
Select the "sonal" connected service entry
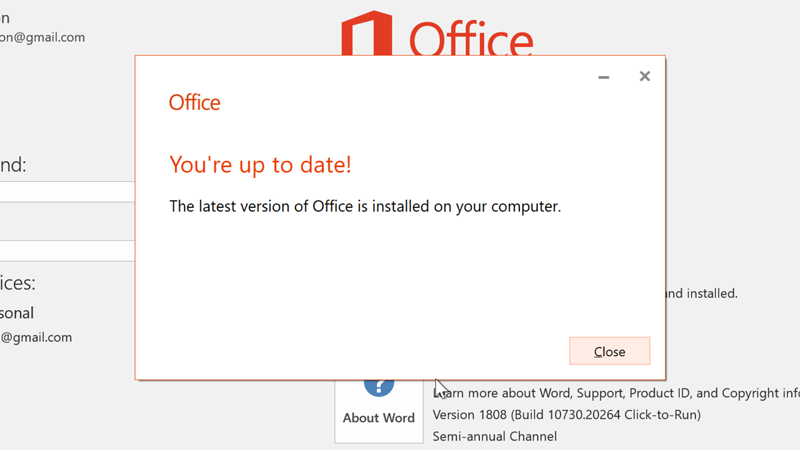(17, 313)
